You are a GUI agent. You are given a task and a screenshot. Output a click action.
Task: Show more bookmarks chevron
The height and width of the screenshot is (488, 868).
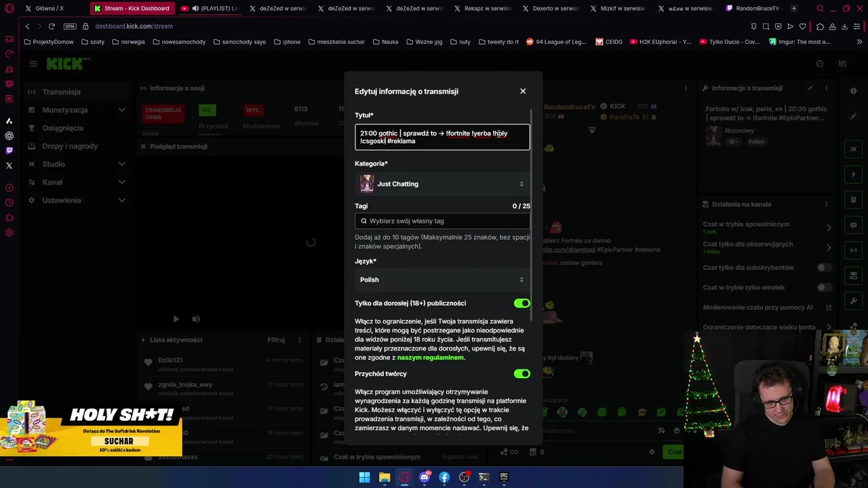[x=859, y=41]
